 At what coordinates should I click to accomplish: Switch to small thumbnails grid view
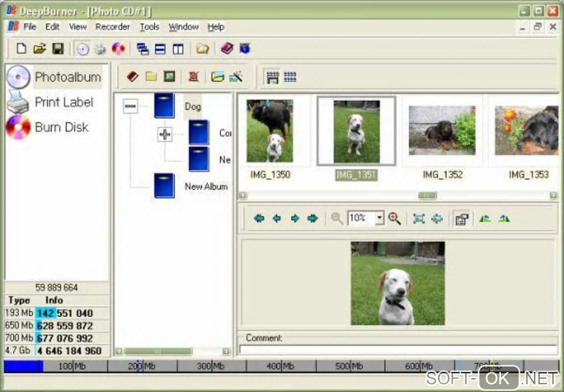pos(290,77)
